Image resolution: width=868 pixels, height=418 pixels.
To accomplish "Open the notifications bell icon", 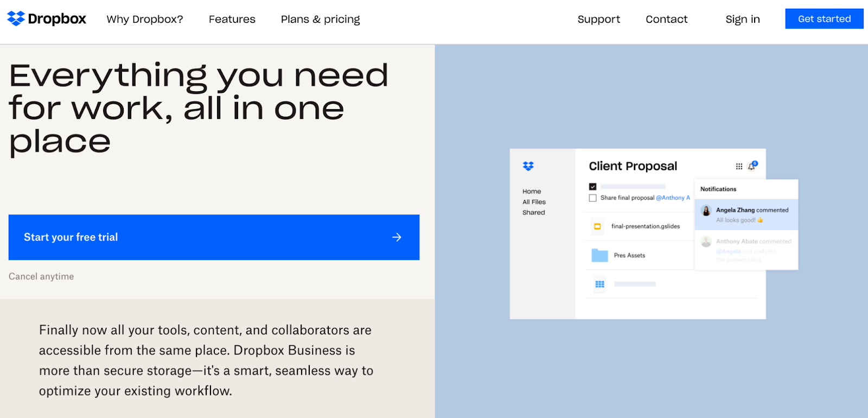I will (752, 166).
